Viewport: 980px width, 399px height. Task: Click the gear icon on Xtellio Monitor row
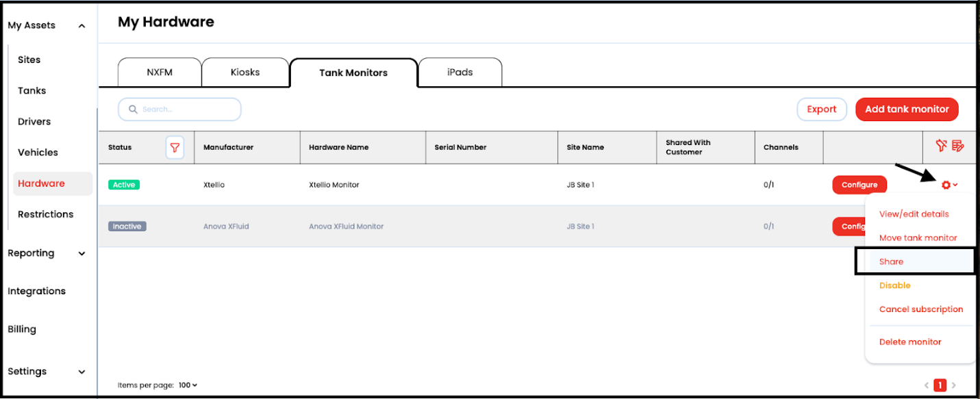point(946,185)
